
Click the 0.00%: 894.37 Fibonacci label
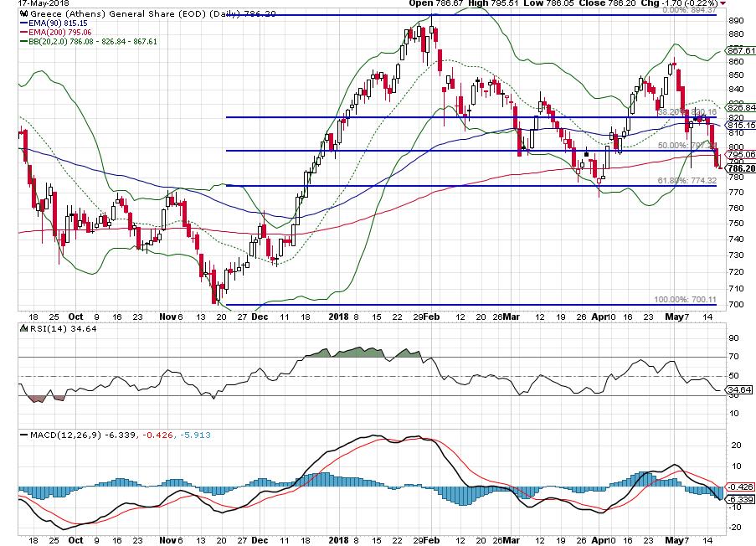pyautogui.click(x=689, y=10)
